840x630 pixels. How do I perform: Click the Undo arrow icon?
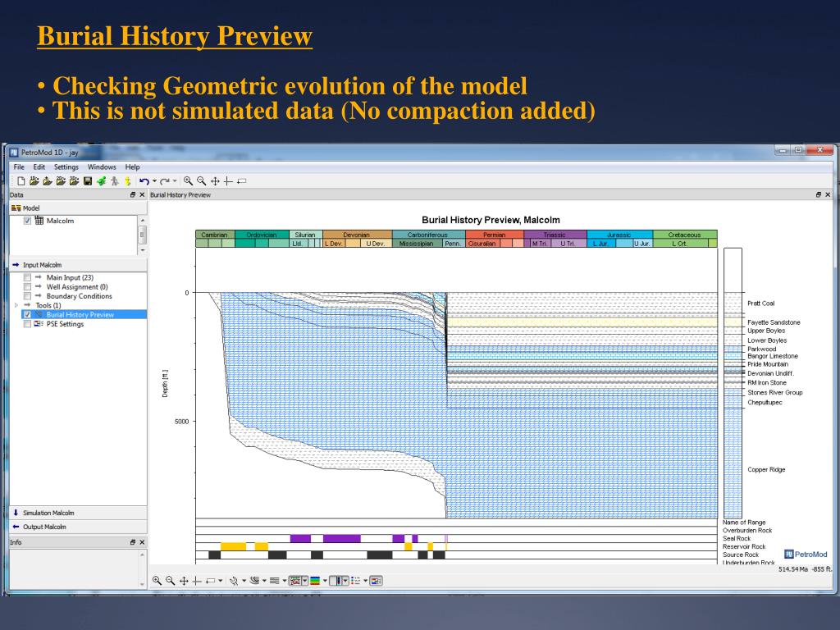[144, 181]
